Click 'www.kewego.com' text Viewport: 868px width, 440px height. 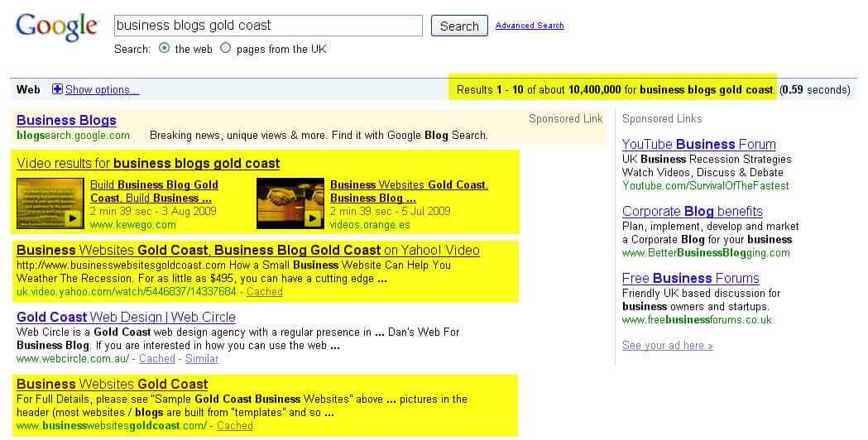pyautogui.click(x=133, y=225)
